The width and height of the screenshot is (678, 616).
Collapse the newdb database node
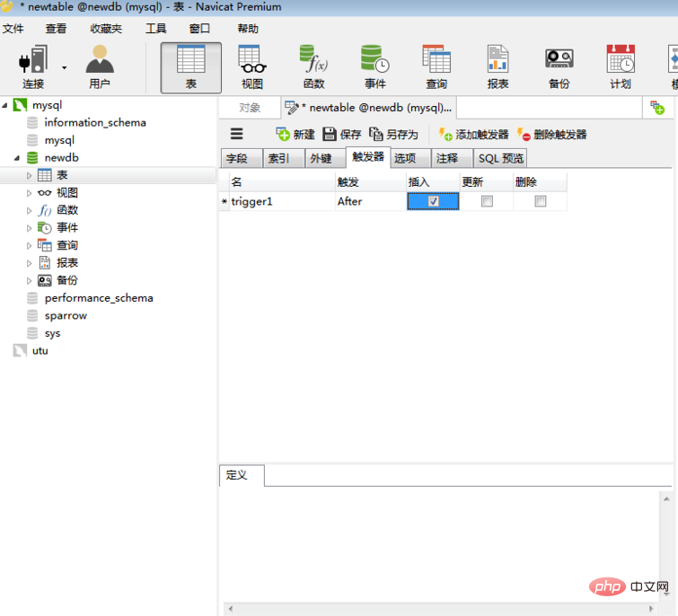(x=17, y=158)
